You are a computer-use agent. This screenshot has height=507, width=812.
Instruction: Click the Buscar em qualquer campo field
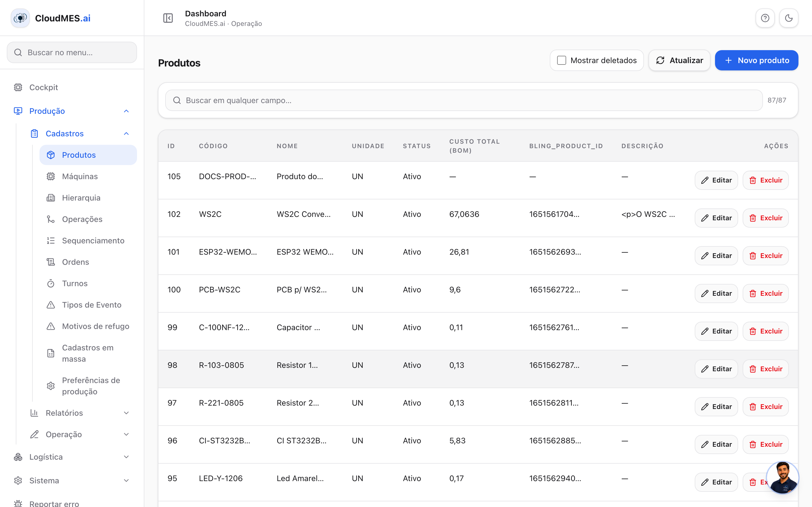464,100
